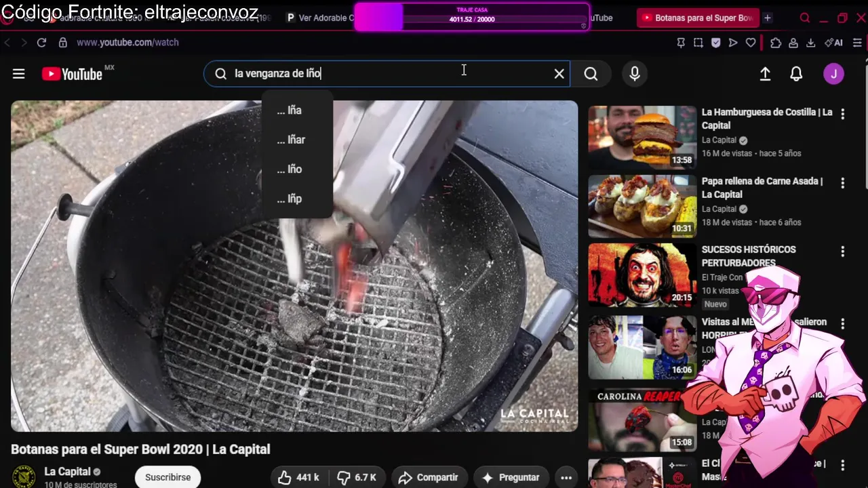Open options for SUCESOS HISTÓRICOS video

click(843, 251)
